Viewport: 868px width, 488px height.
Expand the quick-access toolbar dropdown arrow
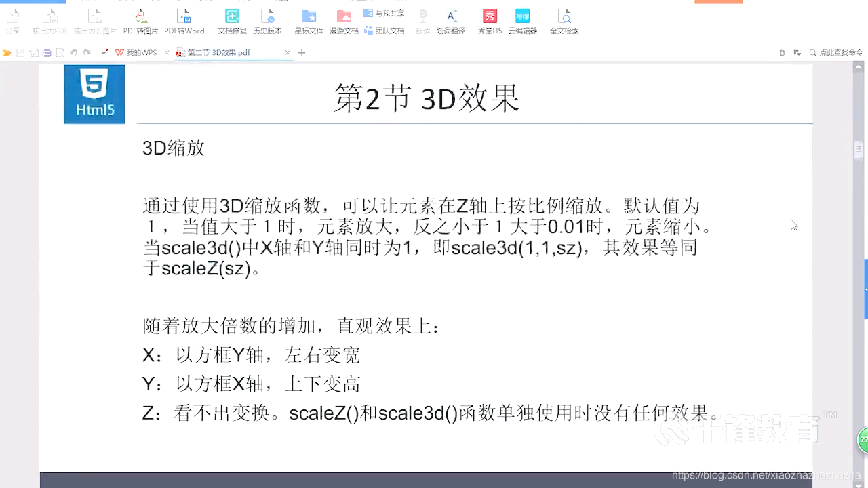tap(104, 52)
